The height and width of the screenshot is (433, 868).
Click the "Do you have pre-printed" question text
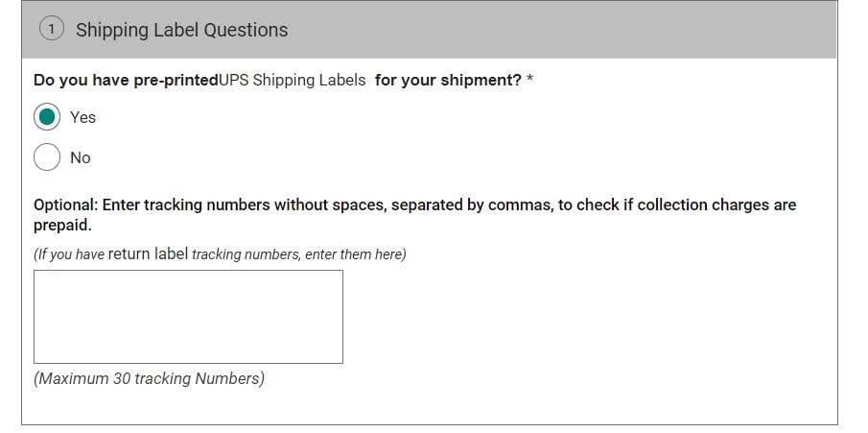(126, 81)
